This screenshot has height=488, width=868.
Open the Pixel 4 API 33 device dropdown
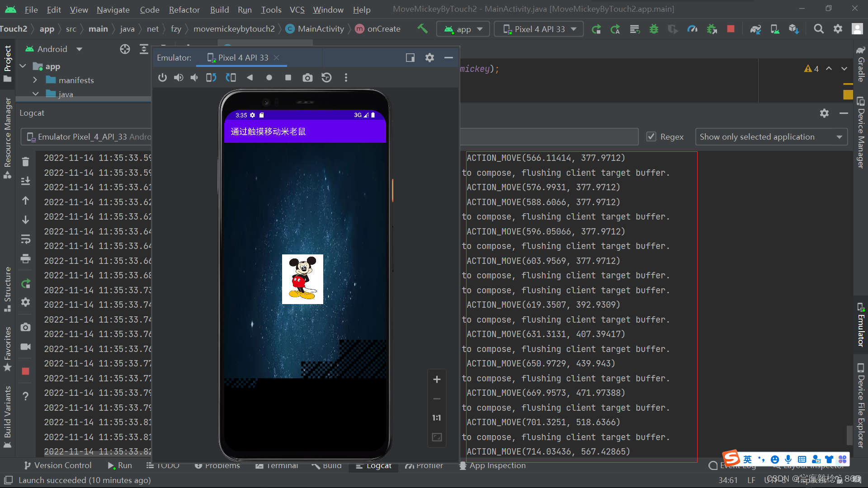pyautogui.click(x=539, y=29)
